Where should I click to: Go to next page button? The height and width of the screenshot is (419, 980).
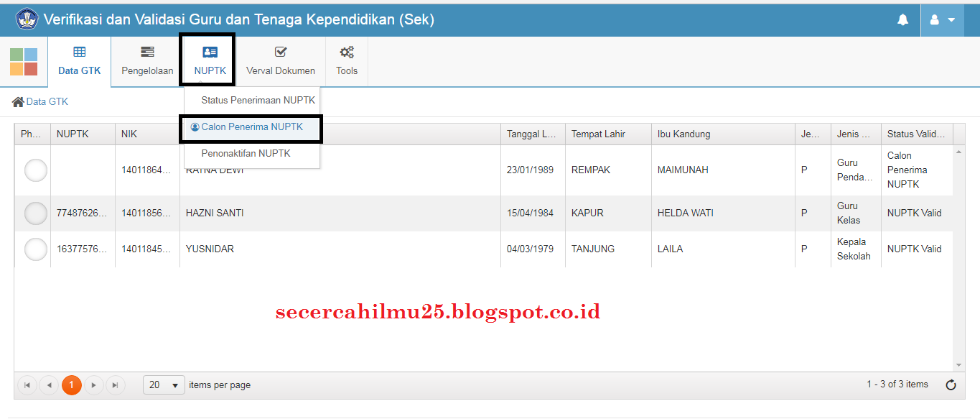click(x=94, y=385)
